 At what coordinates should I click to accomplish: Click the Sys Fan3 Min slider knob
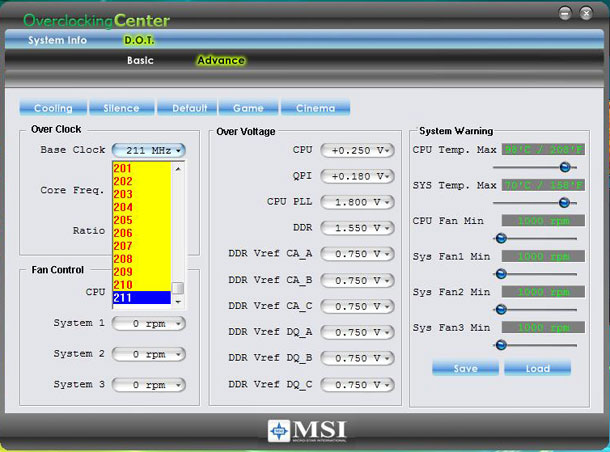click(x=501, y=345)
